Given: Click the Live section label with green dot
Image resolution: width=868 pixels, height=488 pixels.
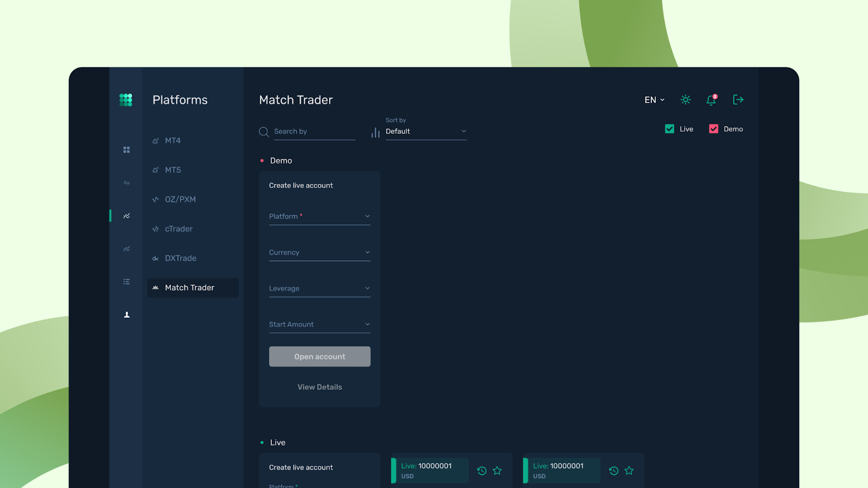Looking at the screenshot, I should (x=273, y=442).
